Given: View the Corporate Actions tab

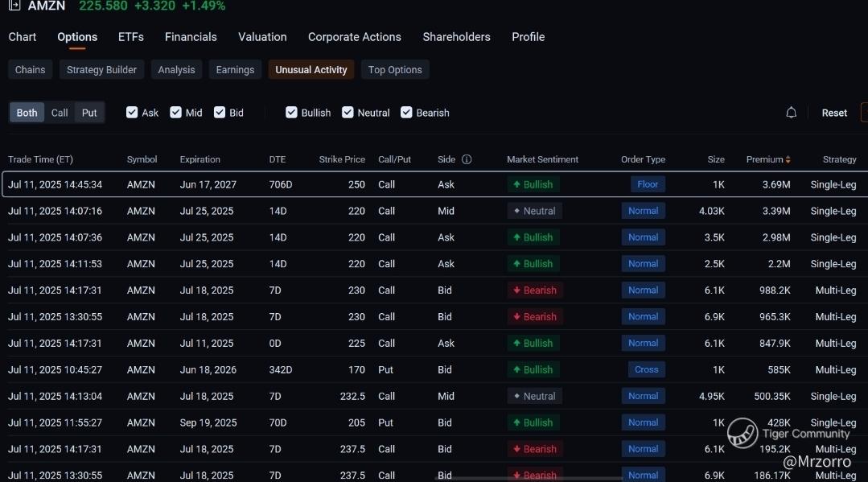Looking at the screenshot, I should coord(354,37).
